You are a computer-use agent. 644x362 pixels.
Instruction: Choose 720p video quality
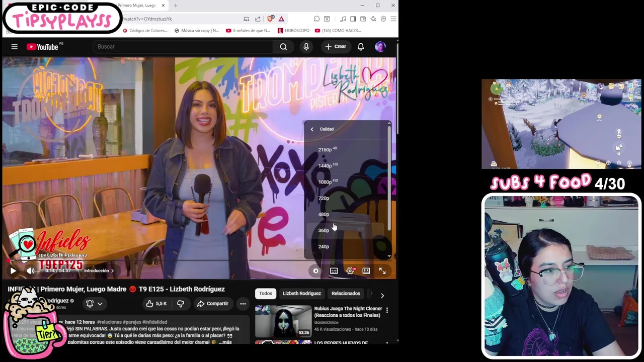pos(346,198)
